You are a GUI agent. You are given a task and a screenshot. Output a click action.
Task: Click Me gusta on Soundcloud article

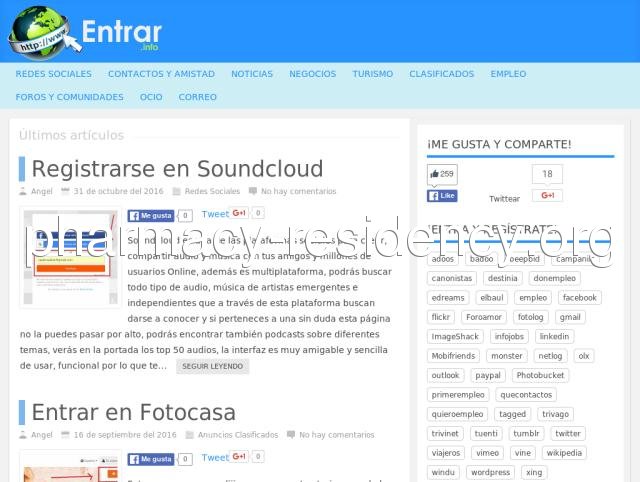(x=151, y=215)
